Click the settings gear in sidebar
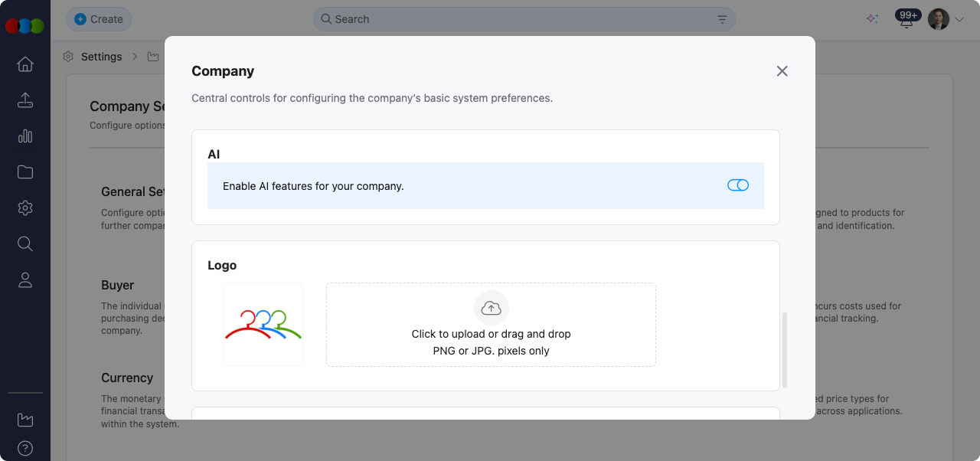 coord(25,208)
